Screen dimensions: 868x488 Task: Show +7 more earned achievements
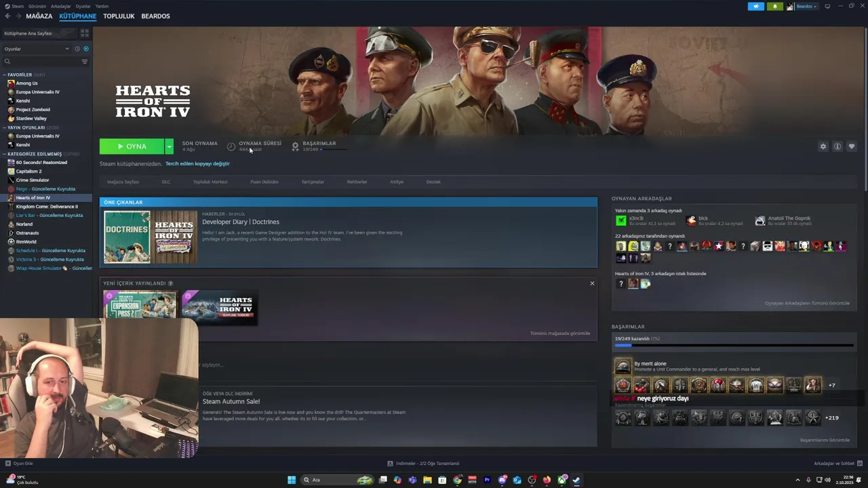pos(832,385)
